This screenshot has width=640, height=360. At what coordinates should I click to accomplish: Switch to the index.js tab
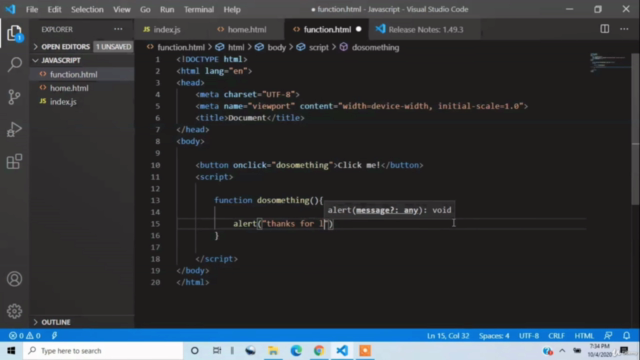(167, 29)
